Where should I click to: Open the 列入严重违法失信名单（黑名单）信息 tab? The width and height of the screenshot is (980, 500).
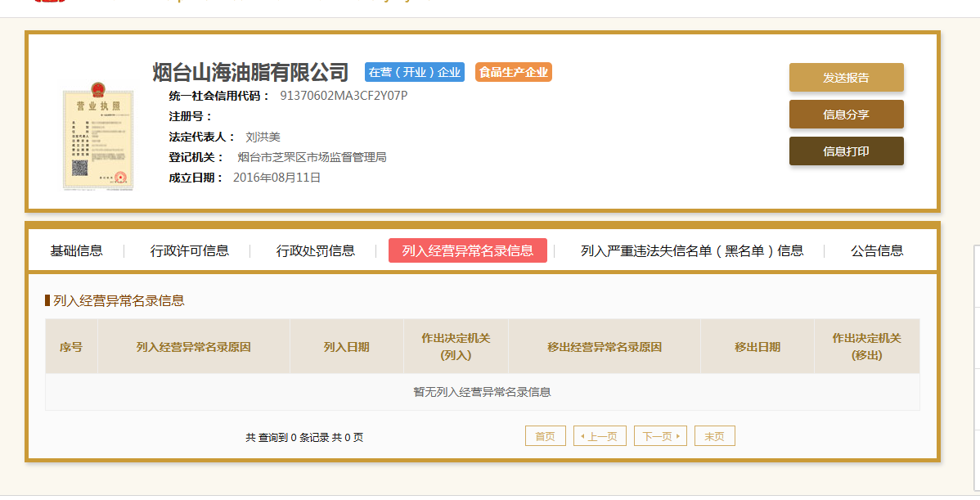click(x=692, y=250)
